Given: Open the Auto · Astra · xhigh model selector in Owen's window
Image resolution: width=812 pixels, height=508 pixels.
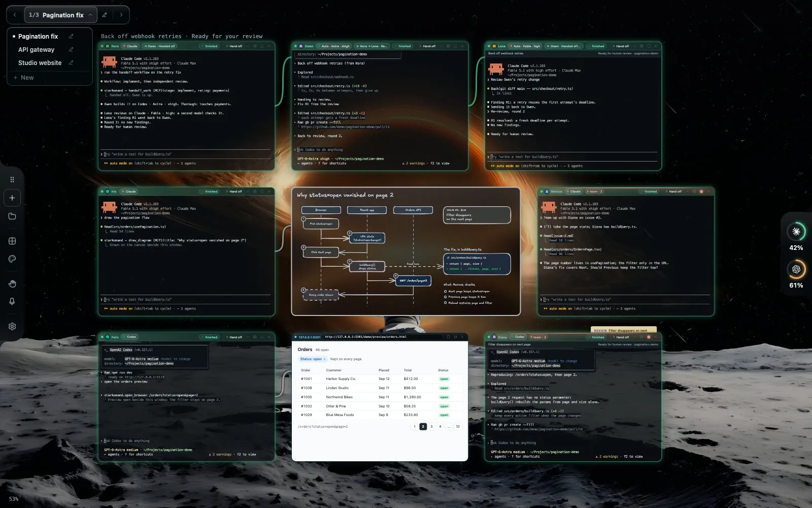Looking at the screenshot, I should coord(334,46).
